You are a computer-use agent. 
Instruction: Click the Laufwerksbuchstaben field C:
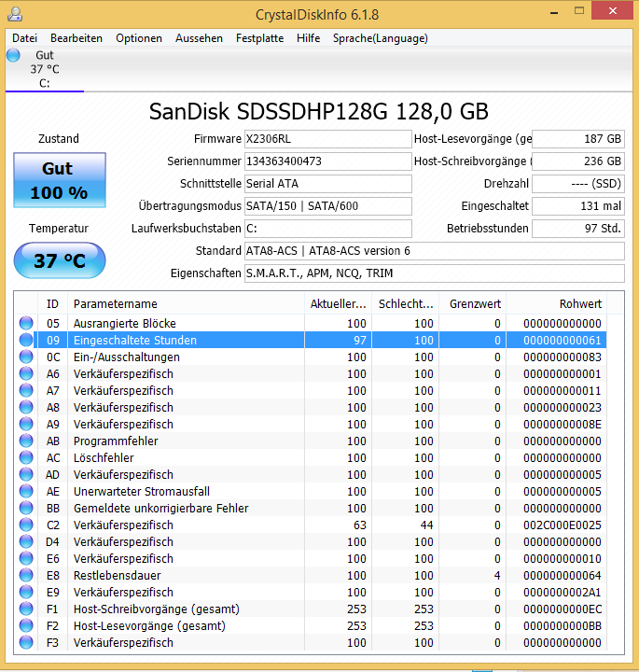(328, 229)
